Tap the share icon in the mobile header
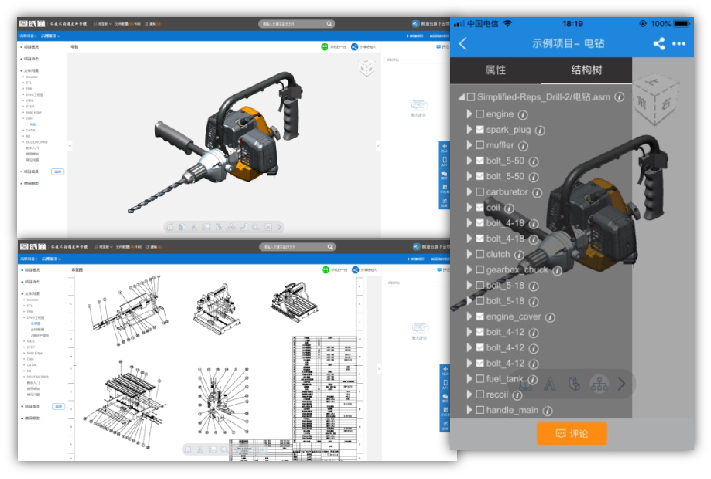Image resolution: width=711 pixels, height=479 pixels. click(659, 44)
